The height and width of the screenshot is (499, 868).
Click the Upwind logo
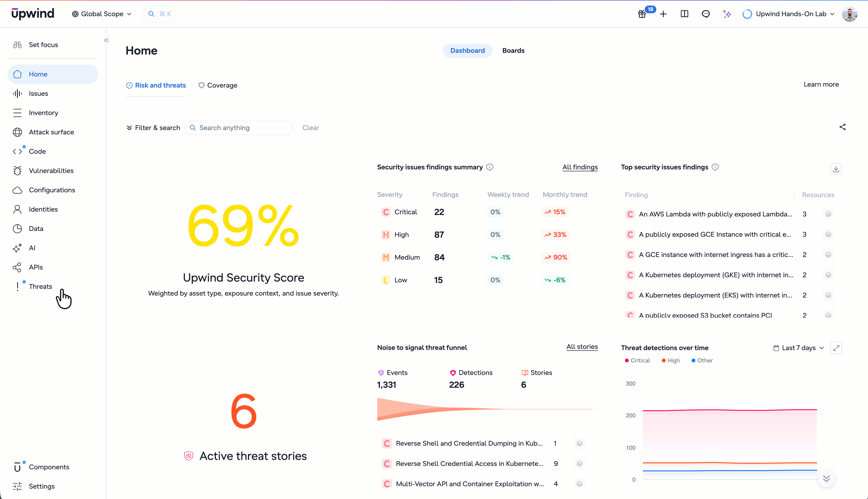pyautogui.click(x=33, y=14)
